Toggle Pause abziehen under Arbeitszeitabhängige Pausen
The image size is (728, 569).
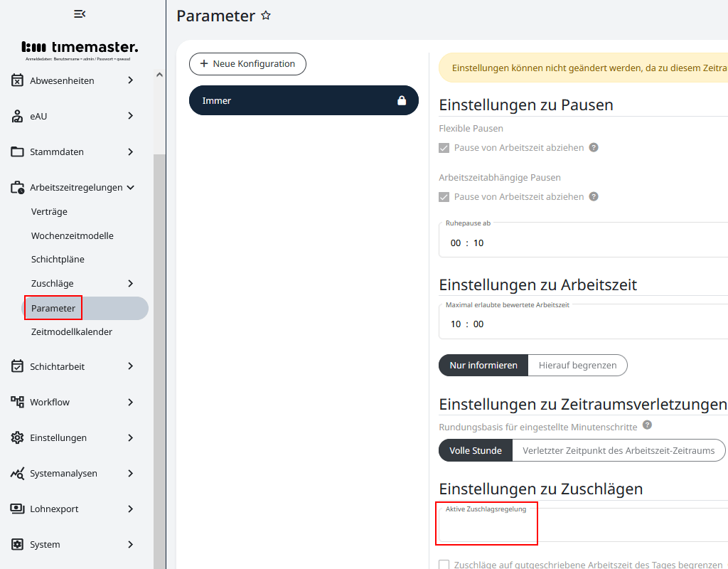point(444,197)
